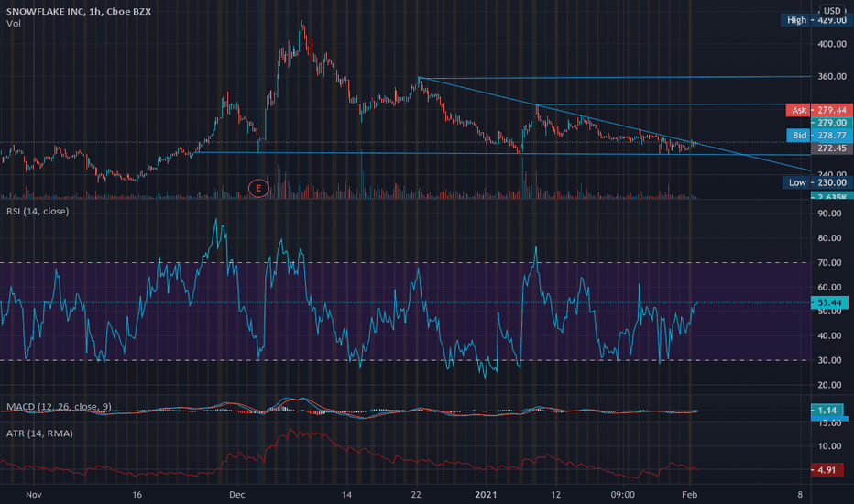
Task: Click the ATR value 4.91 tag
Action: point(827,470)
